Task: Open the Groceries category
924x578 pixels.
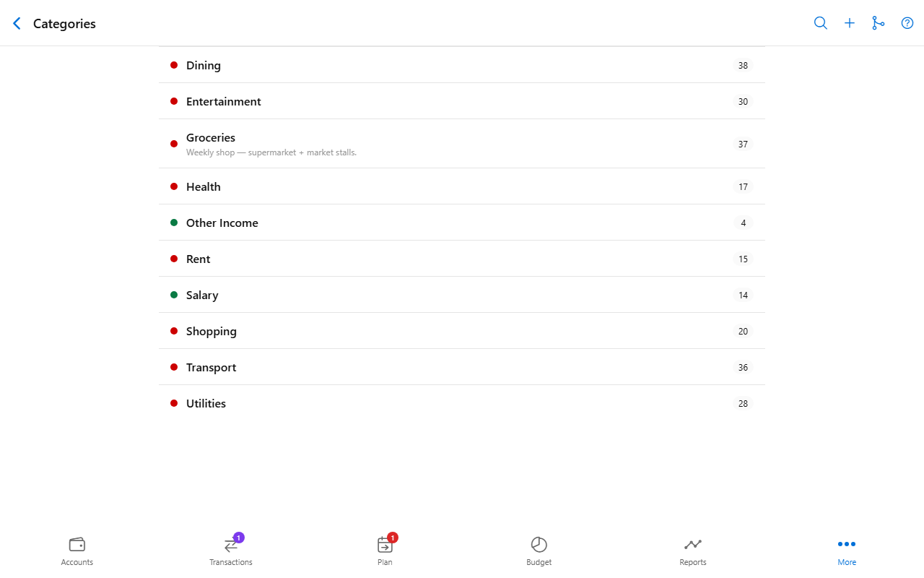Action: tap(462, 144)
